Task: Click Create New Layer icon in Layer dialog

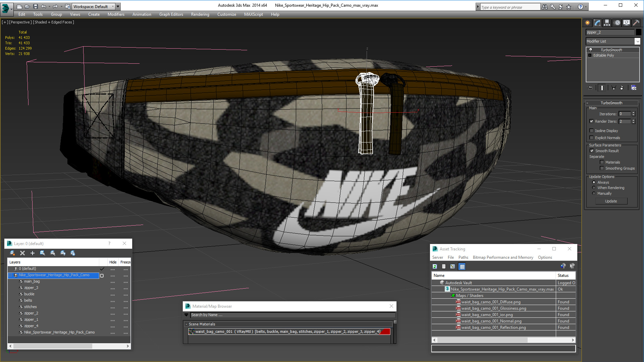Action: (x=12, y=253)
